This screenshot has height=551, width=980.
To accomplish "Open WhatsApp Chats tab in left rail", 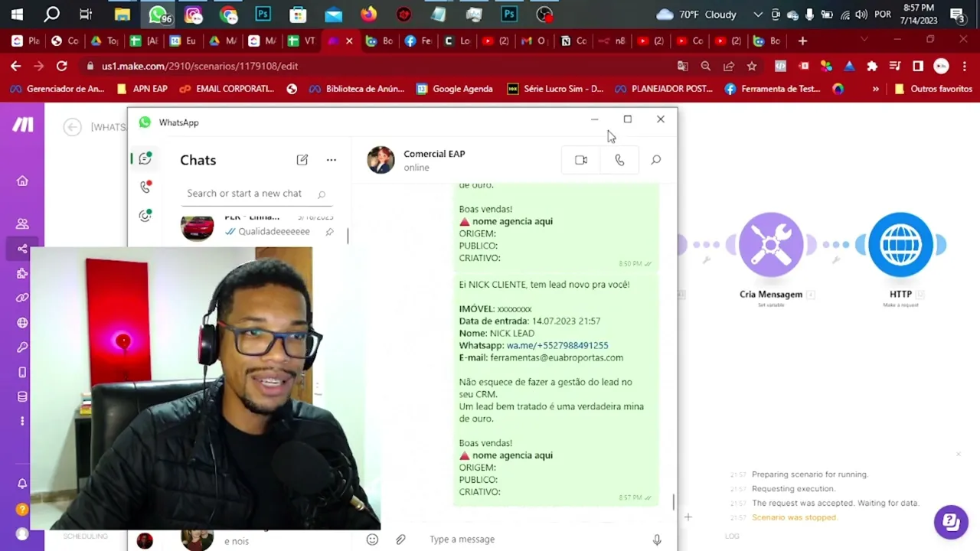I will click(x=145, y=159).
